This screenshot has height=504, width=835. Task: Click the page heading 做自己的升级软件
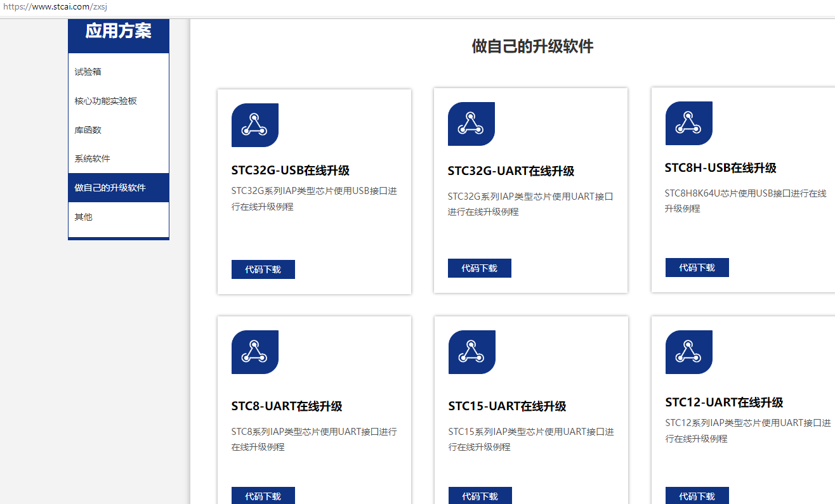[x=532, y=46]
